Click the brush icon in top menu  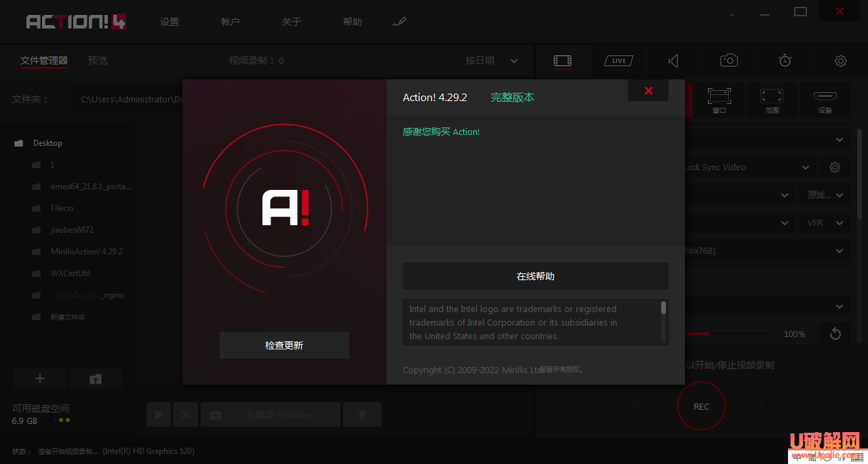pos(399,22)
